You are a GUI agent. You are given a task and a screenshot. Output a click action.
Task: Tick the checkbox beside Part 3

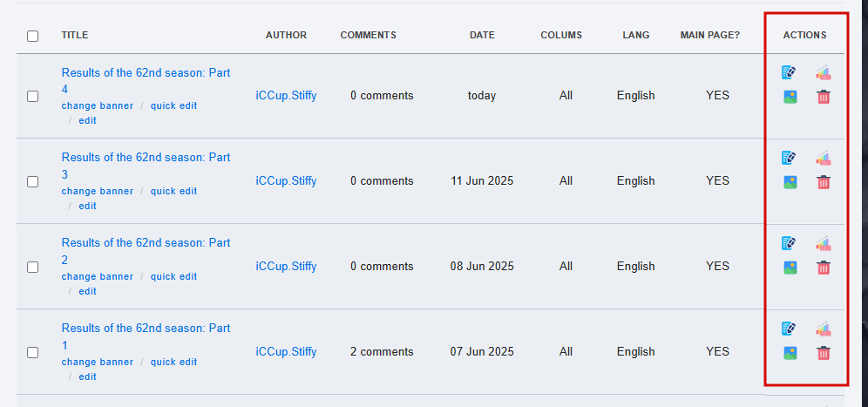tap(32, 181)
